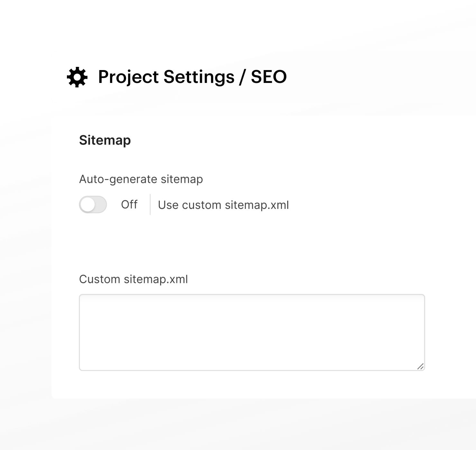Click the Use custom sitemap.xml text
This screenshot has width=476, height=450.
(223, 205)
